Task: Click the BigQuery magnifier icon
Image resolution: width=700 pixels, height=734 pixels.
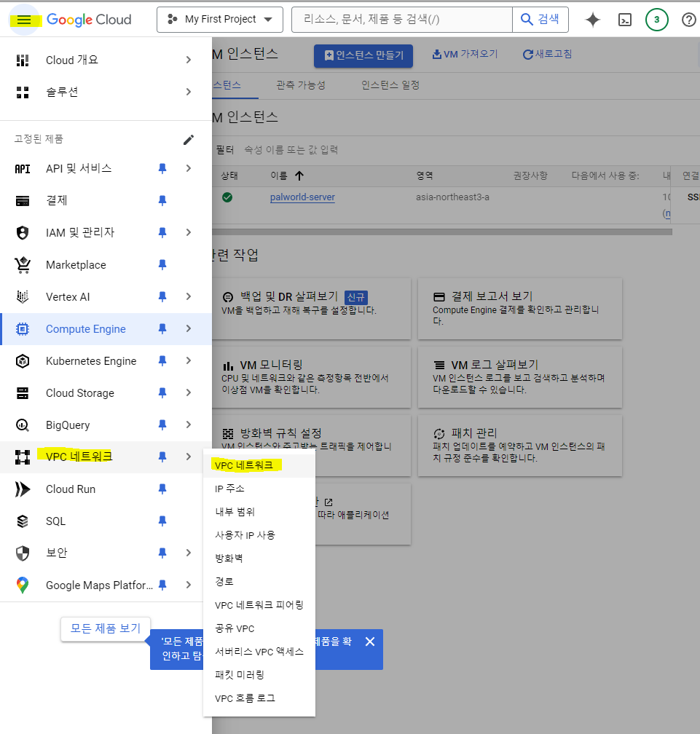Action: pyautogui.click(x=23, y=425)
